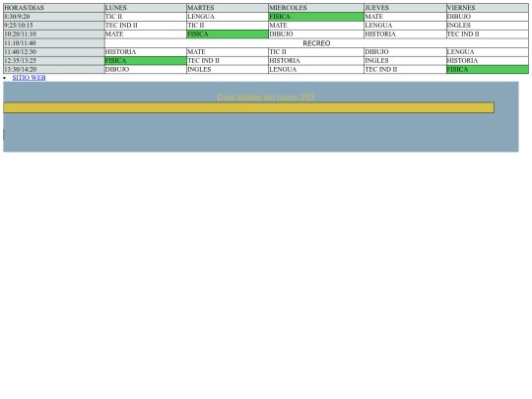Viewport: 532px width, 399px height.
Task: Select the 'Días totales del curso: 253' text
Action: [266, 98]
